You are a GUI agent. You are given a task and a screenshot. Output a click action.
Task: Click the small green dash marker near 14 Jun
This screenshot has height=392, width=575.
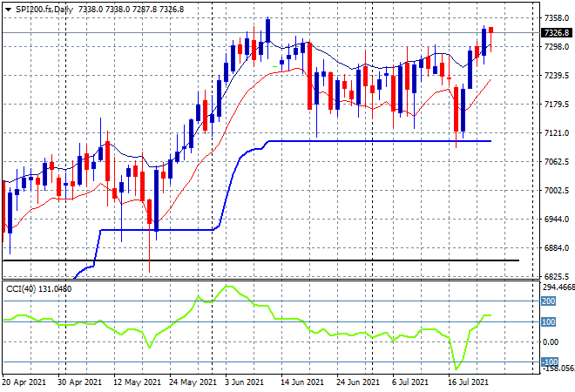[x=275, y=67]
